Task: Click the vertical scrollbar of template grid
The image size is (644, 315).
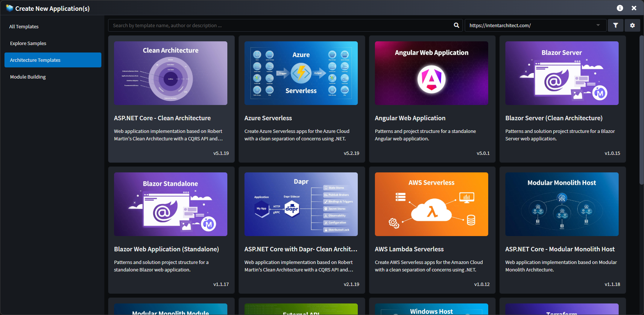Action: (x=641, y=110)
